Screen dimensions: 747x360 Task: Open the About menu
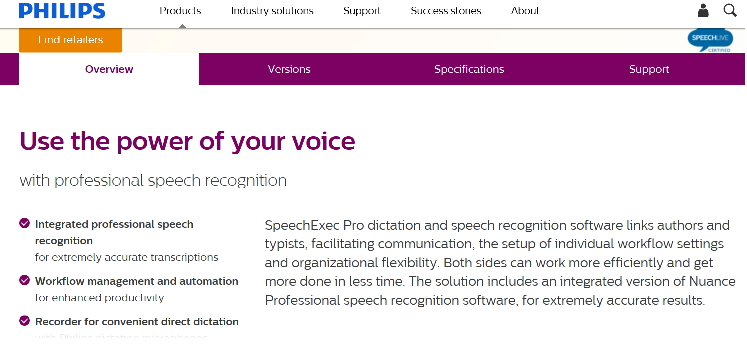coord(525,10)
